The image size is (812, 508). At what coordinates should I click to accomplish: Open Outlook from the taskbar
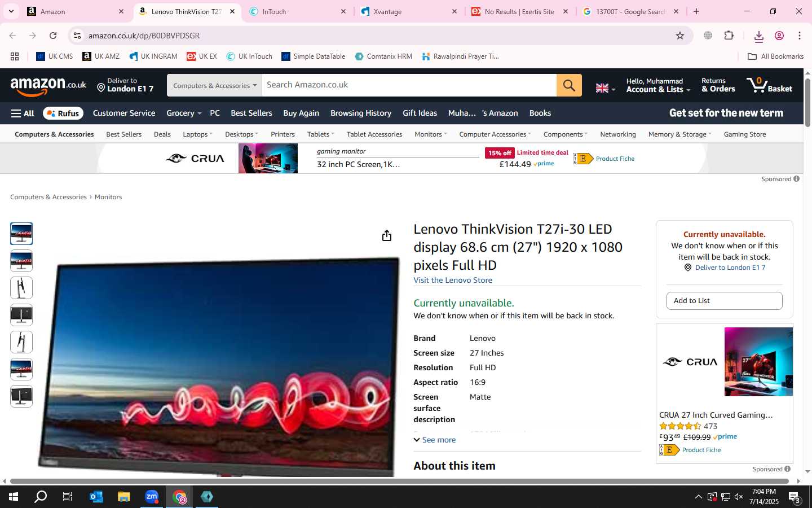point(96,497)
